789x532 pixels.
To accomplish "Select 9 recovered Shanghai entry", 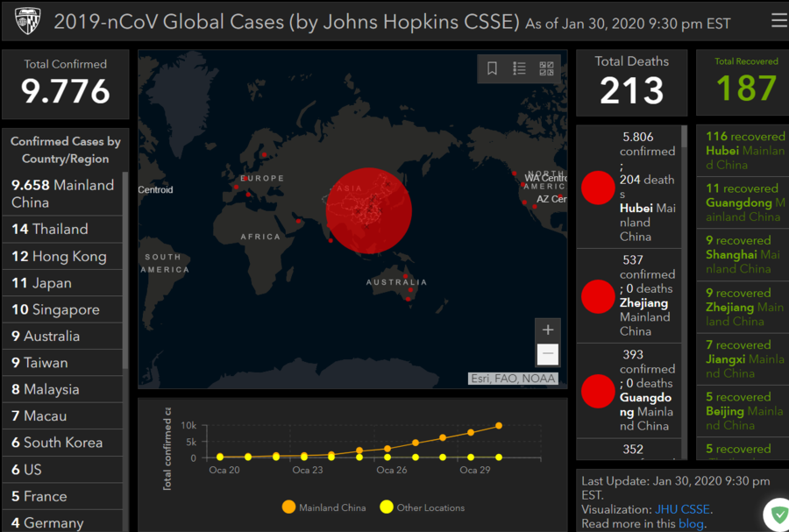I will (743, 254).
